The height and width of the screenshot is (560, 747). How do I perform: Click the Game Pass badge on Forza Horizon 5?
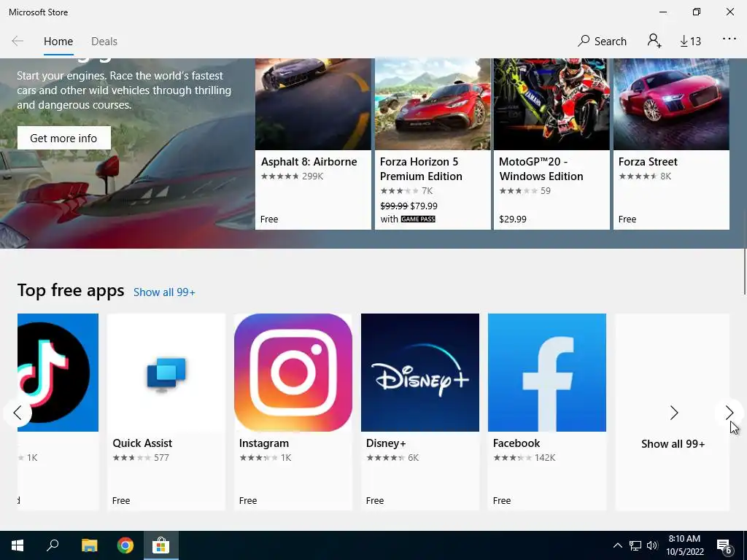click(x=418, y=219)
